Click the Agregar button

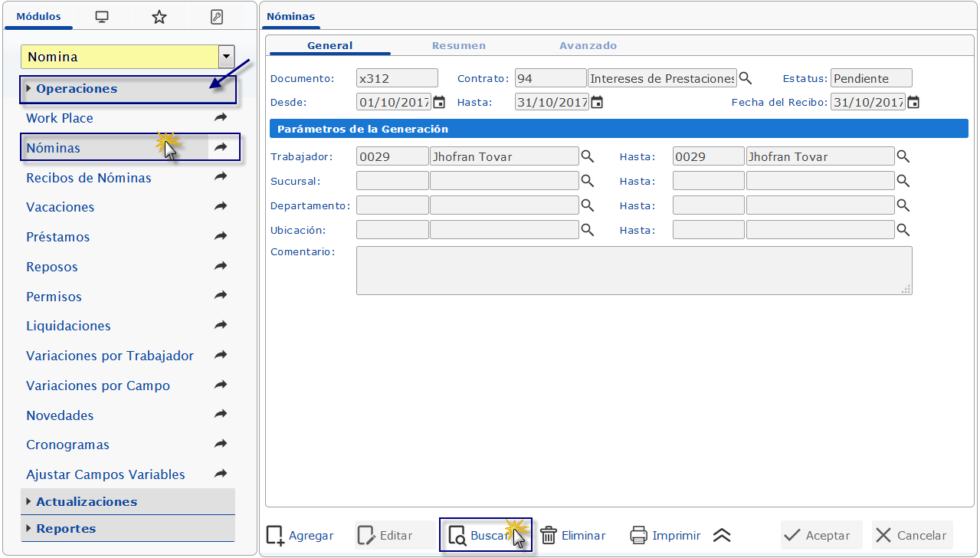[301, 536]
